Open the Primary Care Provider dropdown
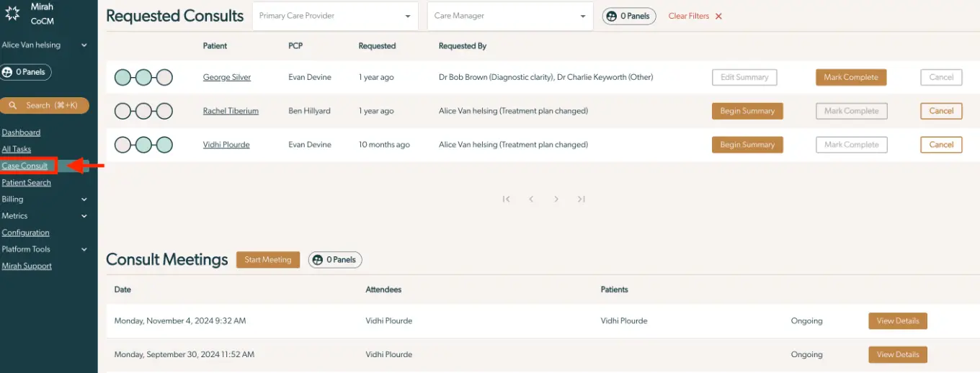Viewport: 980px width, 373px height. (335, 16)
